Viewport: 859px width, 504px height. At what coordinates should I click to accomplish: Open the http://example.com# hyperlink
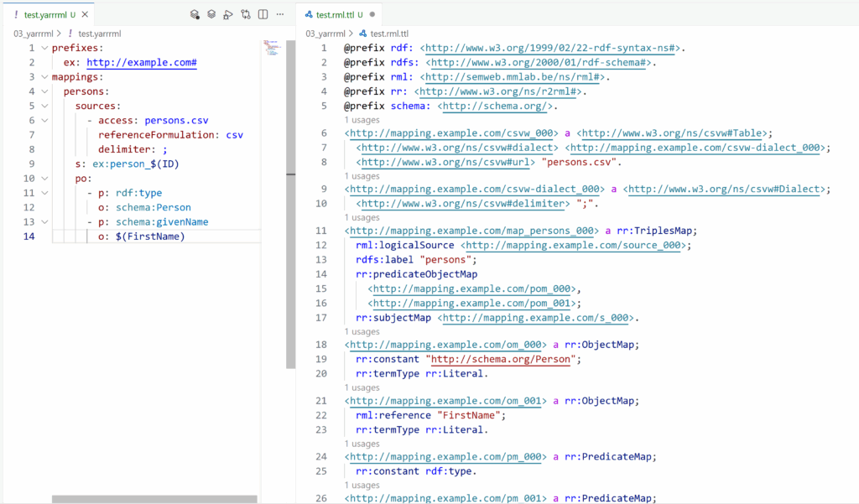coord(141,63)
